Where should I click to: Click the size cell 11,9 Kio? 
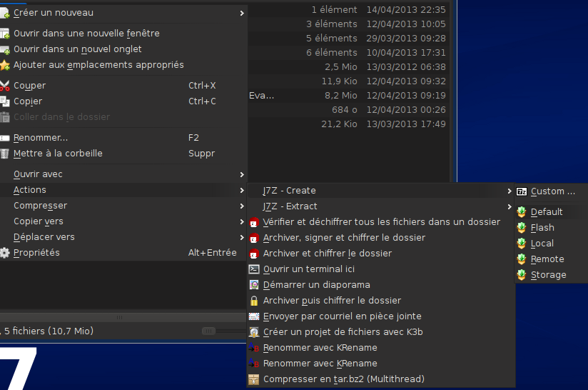tap(340, 81)
